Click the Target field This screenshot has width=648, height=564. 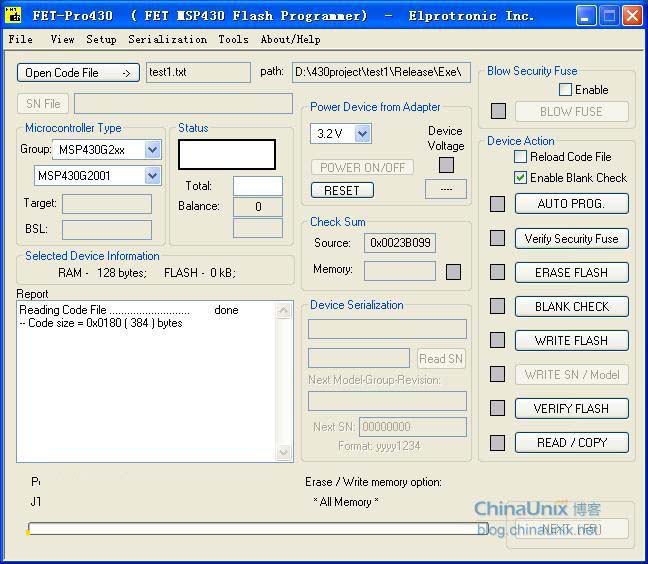(107, 204)
